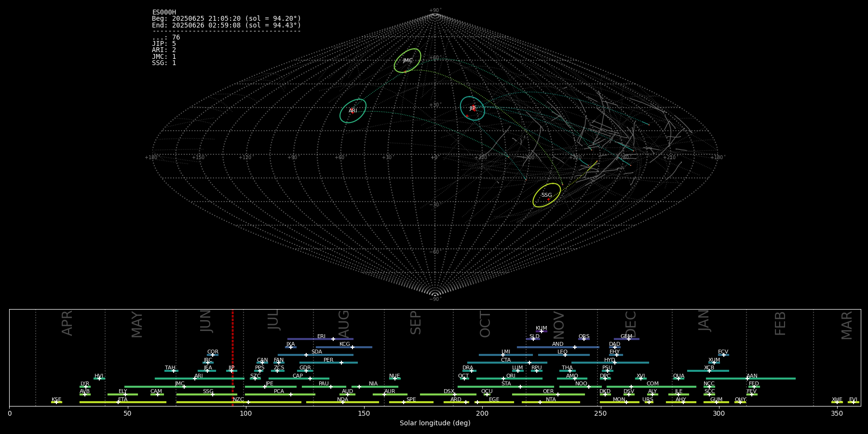Click the JMC radiant ellipse on the sky map
This screenshot has height=434, width=868.
point(407,61)
